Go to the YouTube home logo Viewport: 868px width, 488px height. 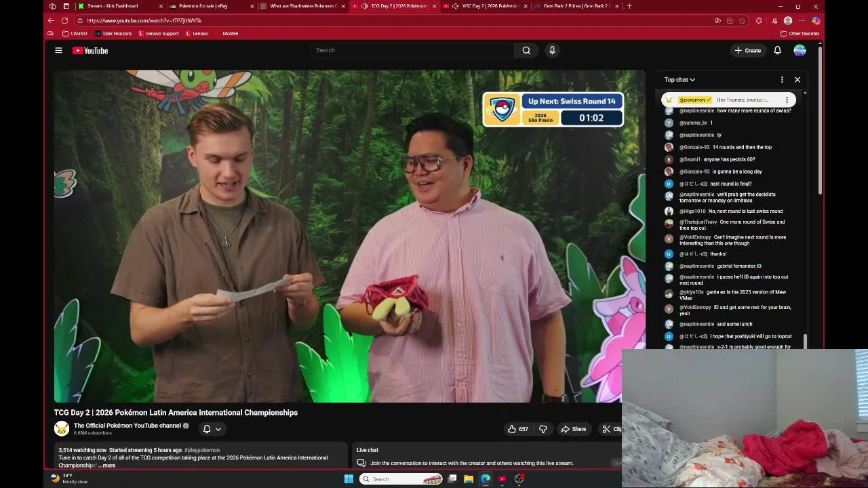[90, 50]
